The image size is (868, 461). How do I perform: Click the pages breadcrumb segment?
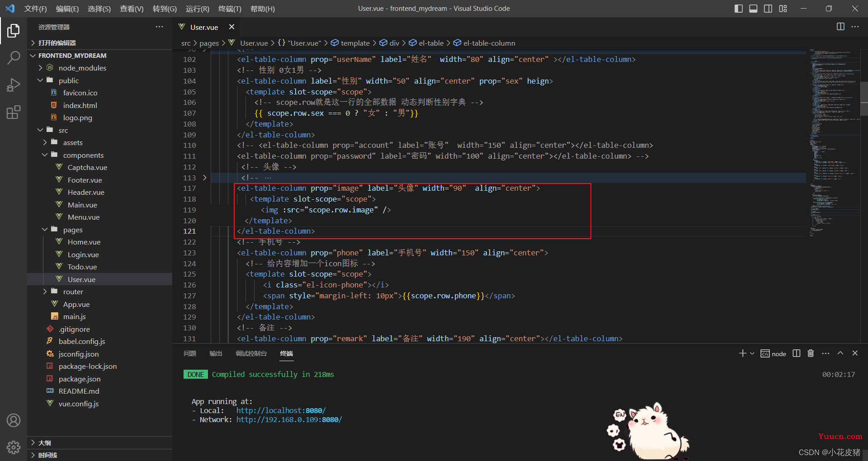click(x=209, y=43)
